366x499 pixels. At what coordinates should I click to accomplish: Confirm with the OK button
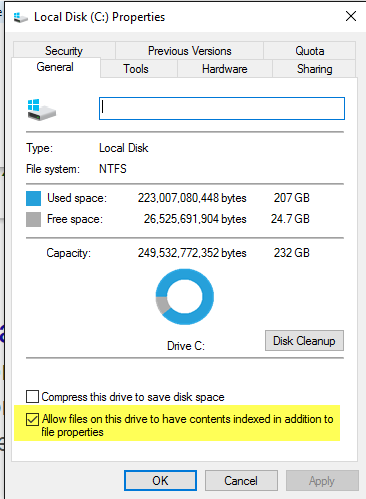[x=160, y=481]
